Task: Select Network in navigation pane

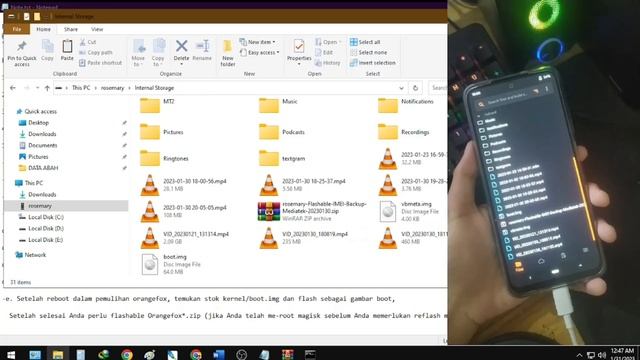Action: tap(31, 255)
